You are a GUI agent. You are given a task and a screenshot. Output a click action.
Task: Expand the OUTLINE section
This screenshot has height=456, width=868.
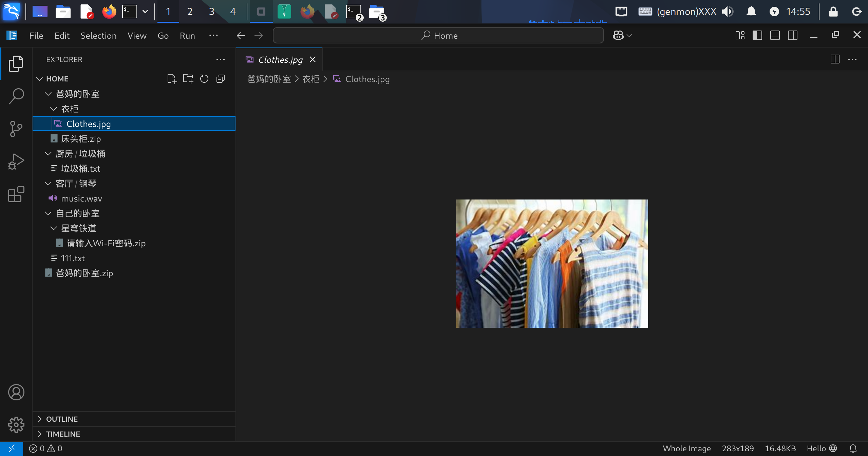pyautogui.click(x=62, y=419)
